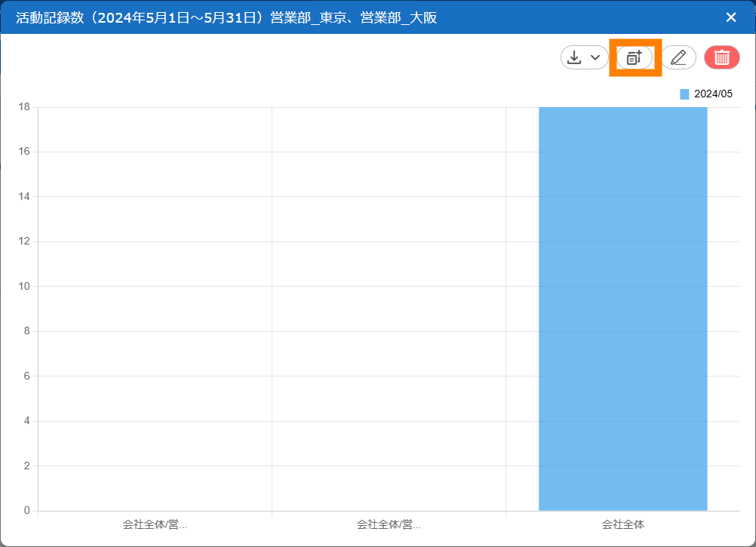Screen dimensions: 756x547
Task: Click the 10 value on y-axis
Action: click(23, 287)
